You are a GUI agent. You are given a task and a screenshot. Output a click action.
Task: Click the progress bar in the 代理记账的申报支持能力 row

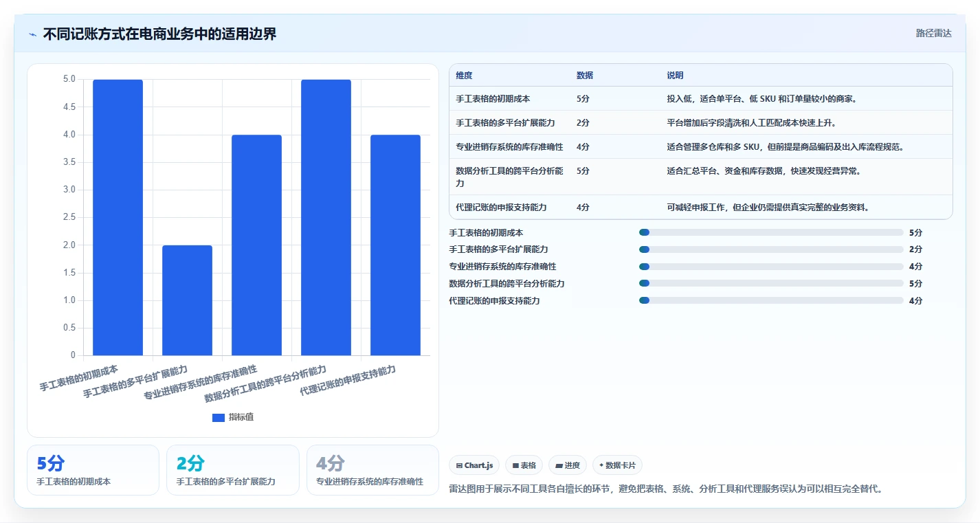771,300
